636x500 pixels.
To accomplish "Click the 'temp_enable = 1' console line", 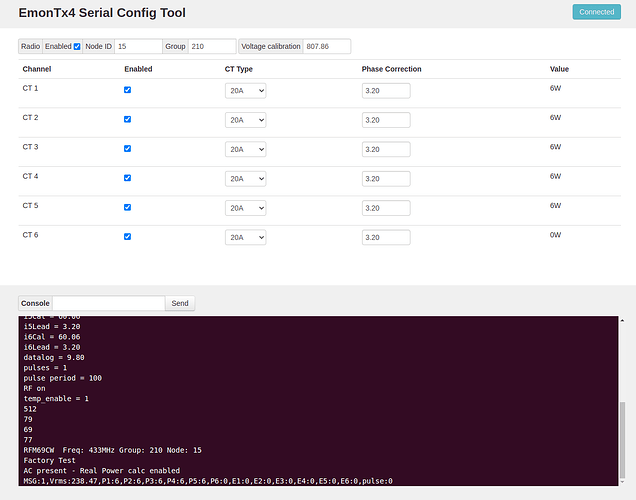I will pos(56,399).
